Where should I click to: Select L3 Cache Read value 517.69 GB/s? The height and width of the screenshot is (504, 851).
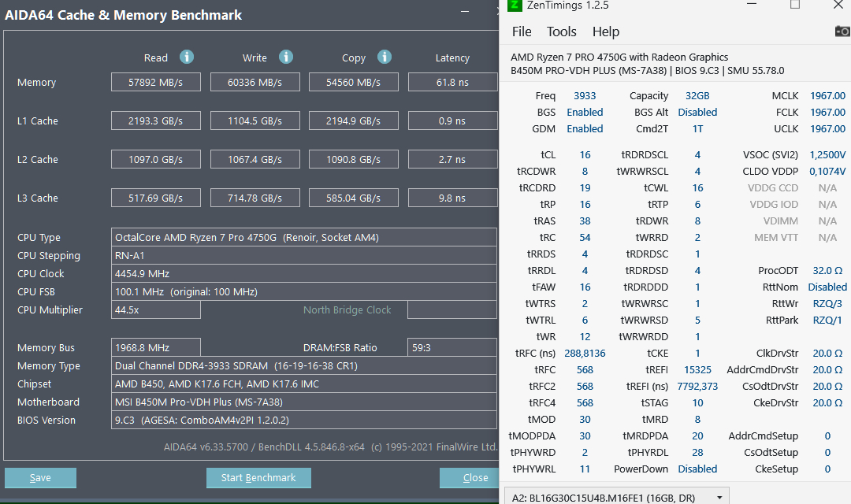156,198
